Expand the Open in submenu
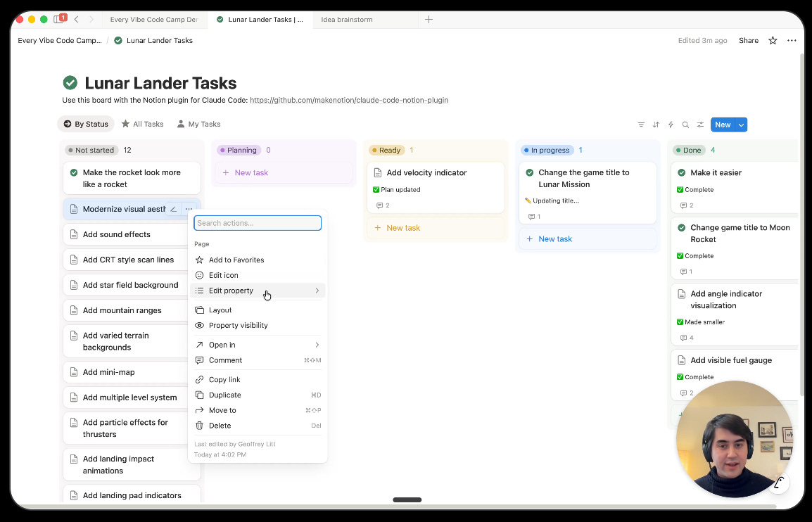The image size is (812, 522). click(258, 345)
